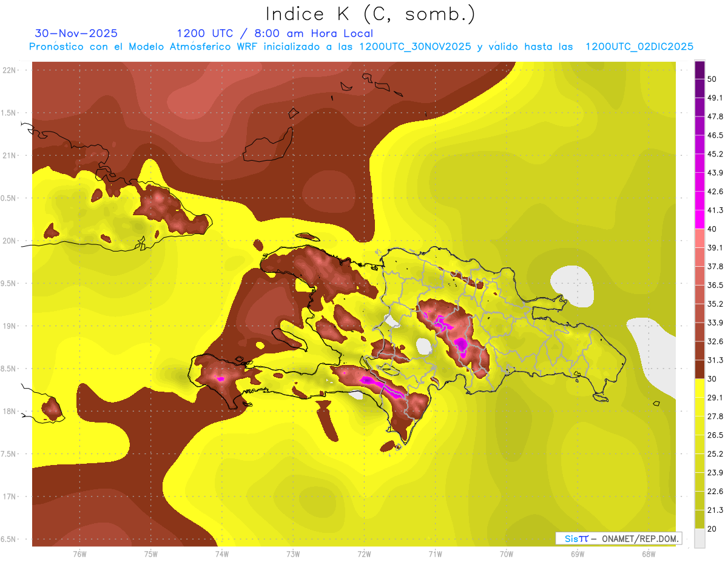Click the "22.6" colorbar label
The width and height of the screenshot is (728, 562).
click(715, 491)
